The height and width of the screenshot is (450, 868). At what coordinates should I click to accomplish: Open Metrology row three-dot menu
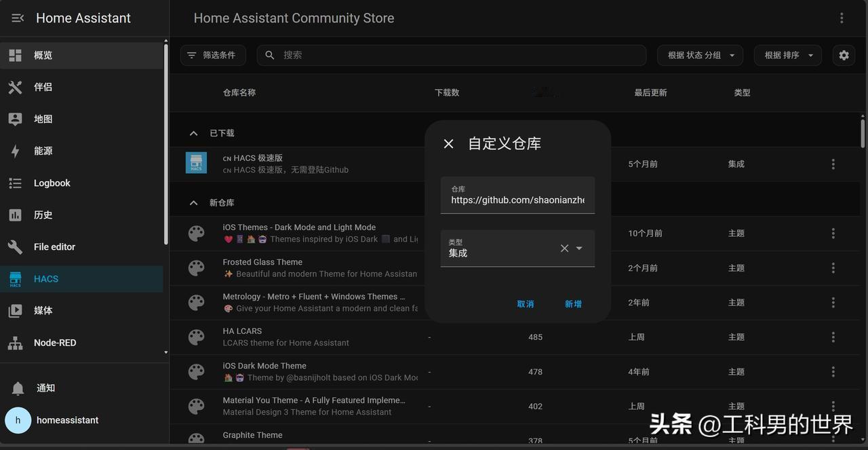point(833,303)
